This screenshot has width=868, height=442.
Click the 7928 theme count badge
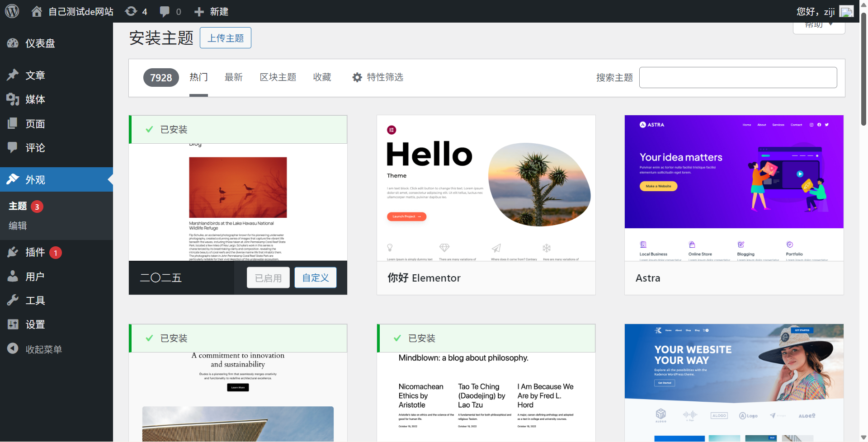(161, 78)
